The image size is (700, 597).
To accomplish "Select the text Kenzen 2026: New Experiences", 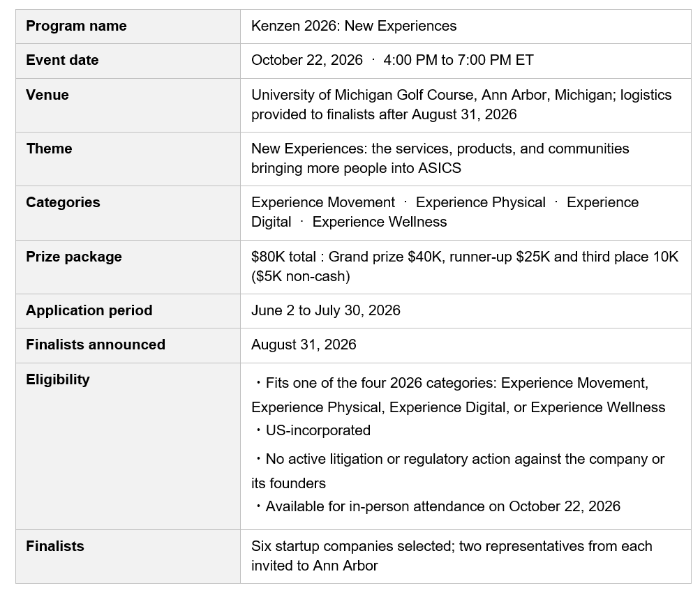I will click(x=354, y=26).
